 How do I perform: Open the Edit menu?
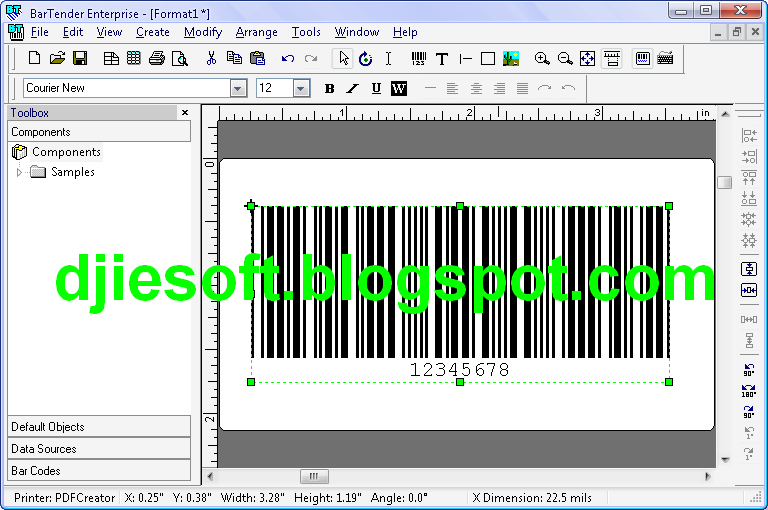(x=73, y=32)
